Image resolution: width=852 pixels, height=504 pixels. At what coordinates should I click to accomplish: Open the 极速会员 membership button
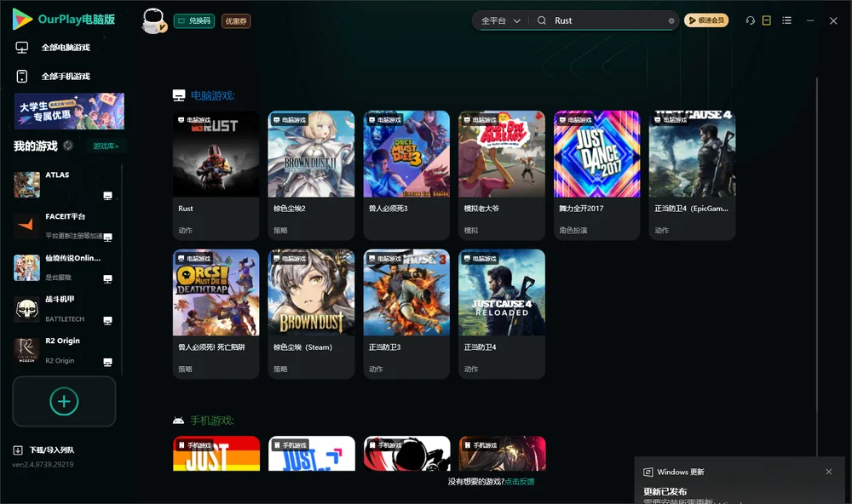pyautogui.click(x=706, y=20)
